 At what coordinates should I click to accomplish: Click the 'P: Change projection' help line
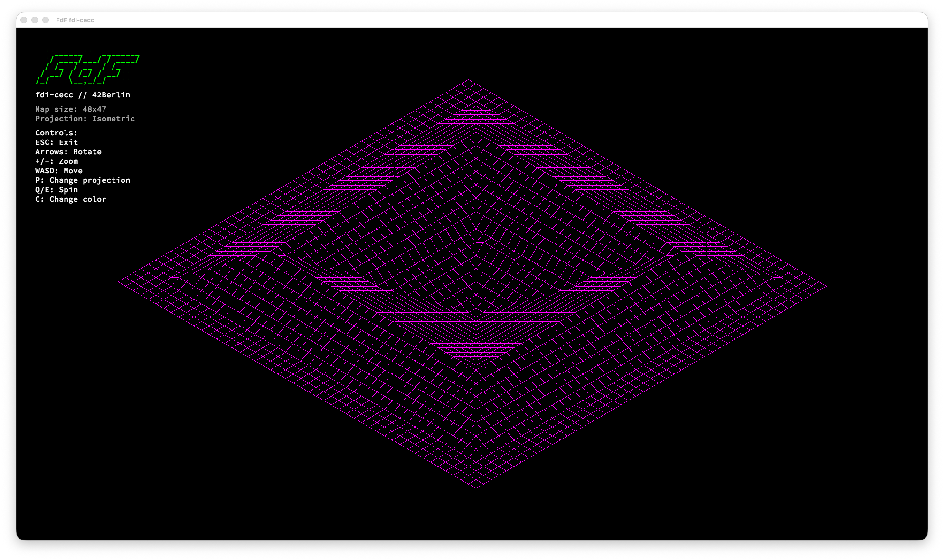[x=83, y=180]
